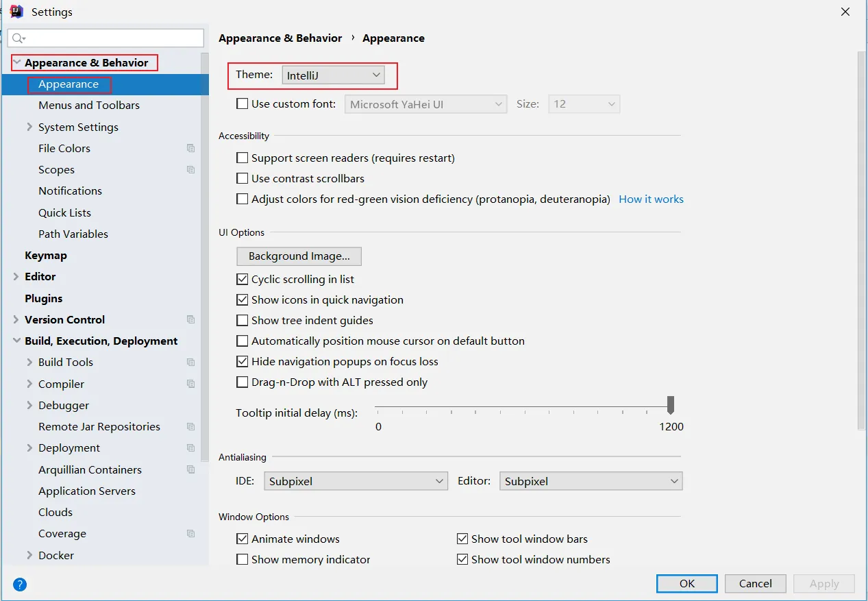Click the project-level icon beside Version Control

(x=190, y=319)
